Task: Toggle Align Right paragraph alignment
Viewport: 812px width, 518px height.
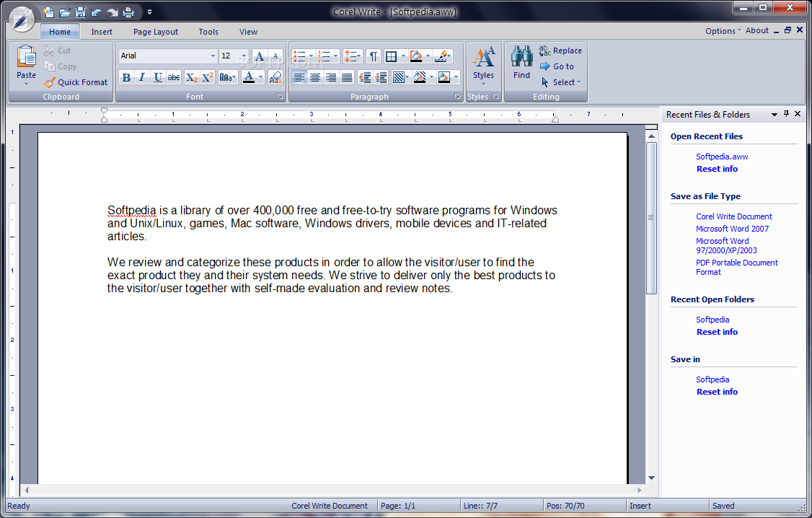Action: 331,78
